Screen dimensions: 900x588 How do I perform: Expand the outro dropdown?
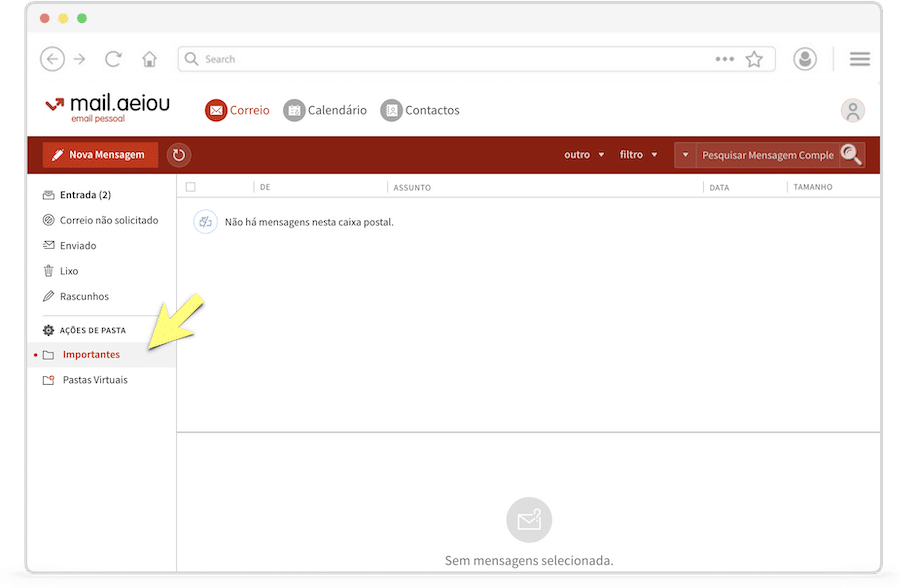(x=584, y=155)
